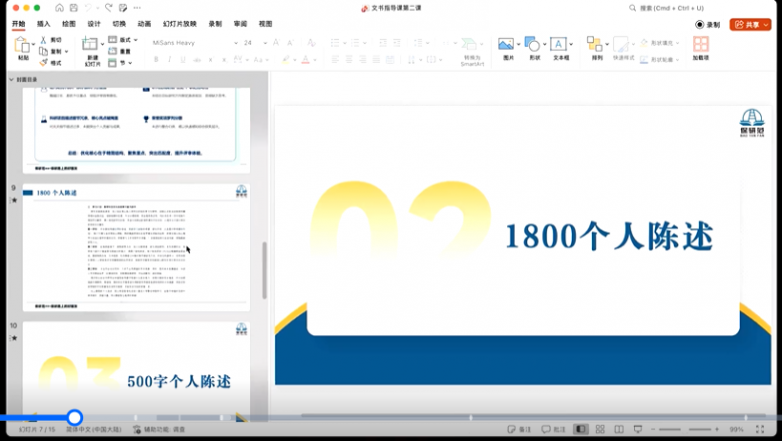Expand the font name MiSans Heavy dropdown
The width and height of the screenshot is (782, 441).
(236, 43)
